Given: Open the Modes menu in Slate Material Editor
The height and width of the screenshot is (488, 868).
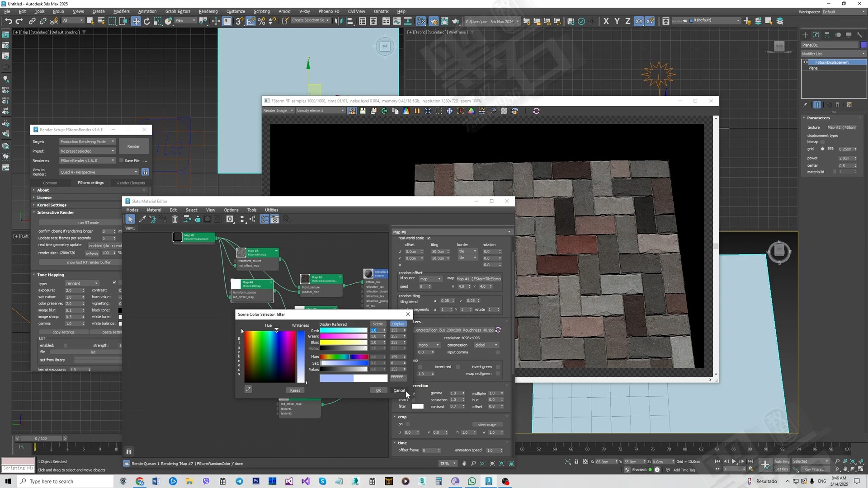Looking at the screenshot, I should 132,210.
